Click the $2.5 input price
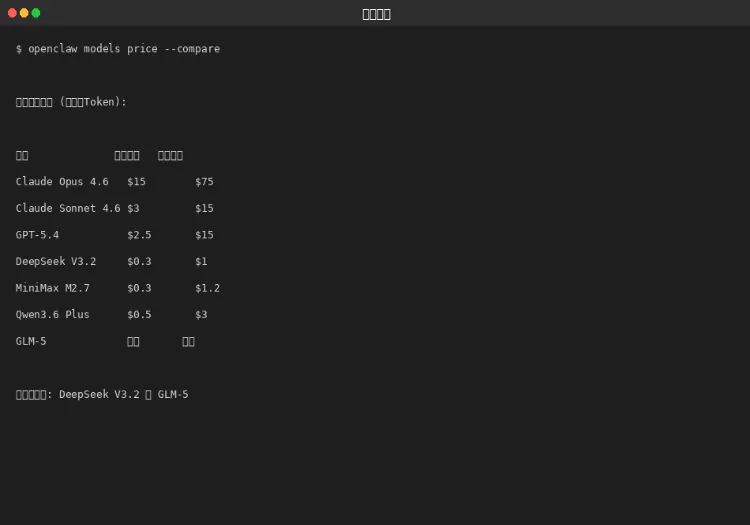750x525 pixels. click(x=139, y=235)
